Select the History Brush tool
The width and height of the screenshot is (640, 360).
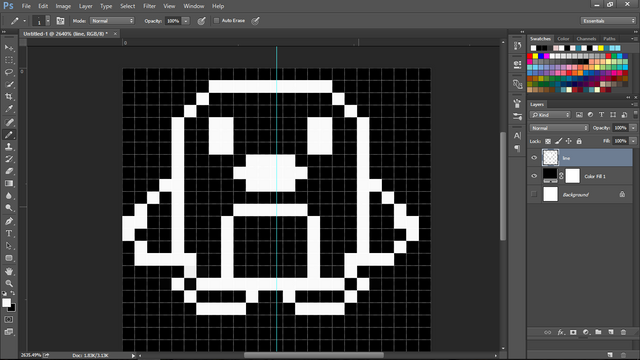coord(9,159)
